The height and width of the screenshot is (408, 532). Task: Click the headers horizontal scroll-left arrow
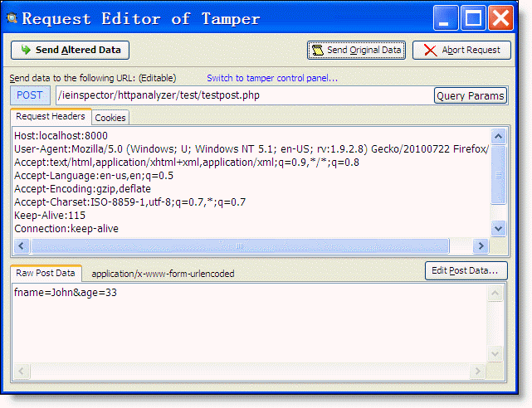(22, 245)
